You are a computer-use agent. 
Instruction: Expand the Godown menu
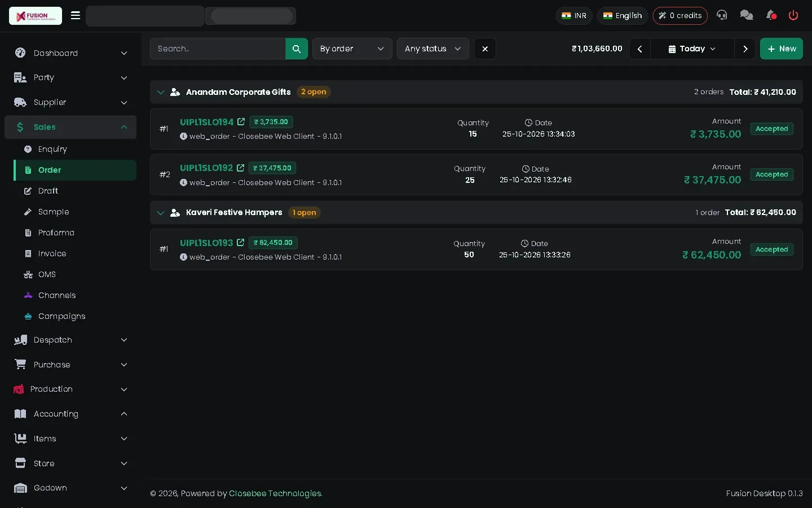click(70, 488)
